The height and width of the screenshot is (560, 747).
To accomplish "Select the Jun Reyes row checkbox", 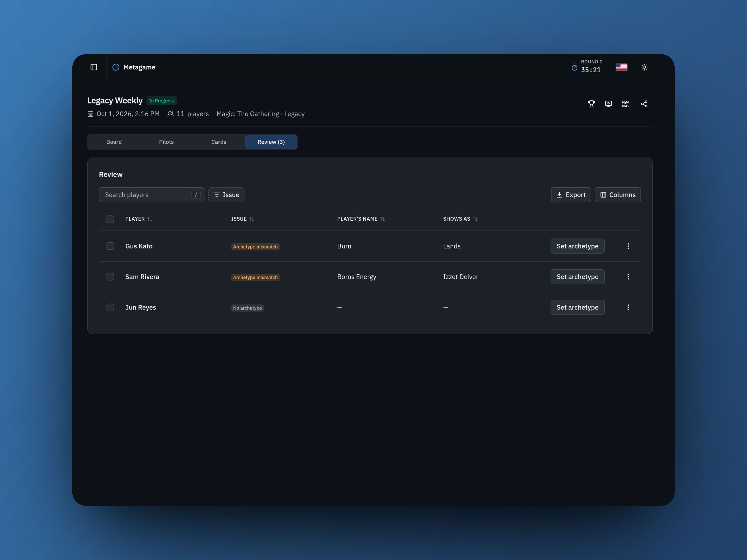I will point(110,307).
